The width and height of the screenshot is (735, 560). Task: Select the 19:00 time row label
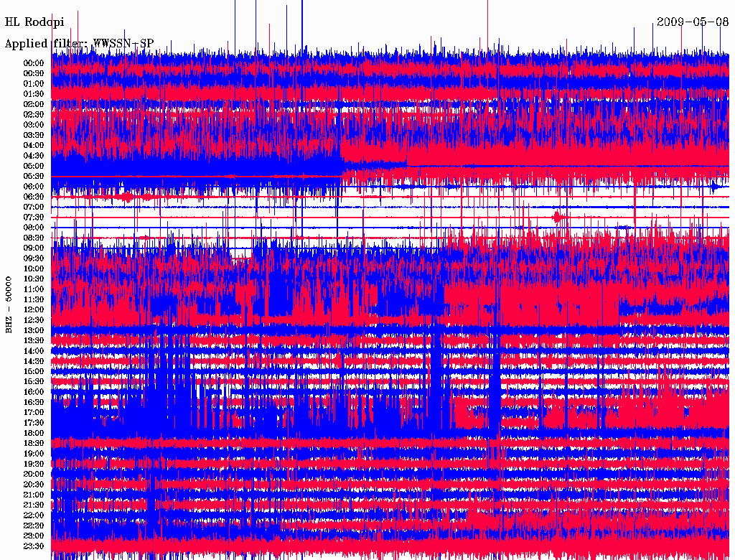pos(34,454)
